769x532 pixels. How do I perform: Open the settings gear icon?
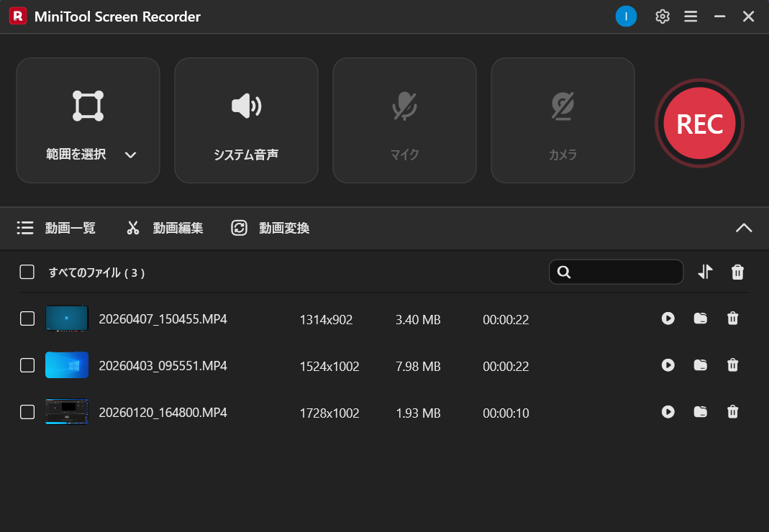[662, 17]
